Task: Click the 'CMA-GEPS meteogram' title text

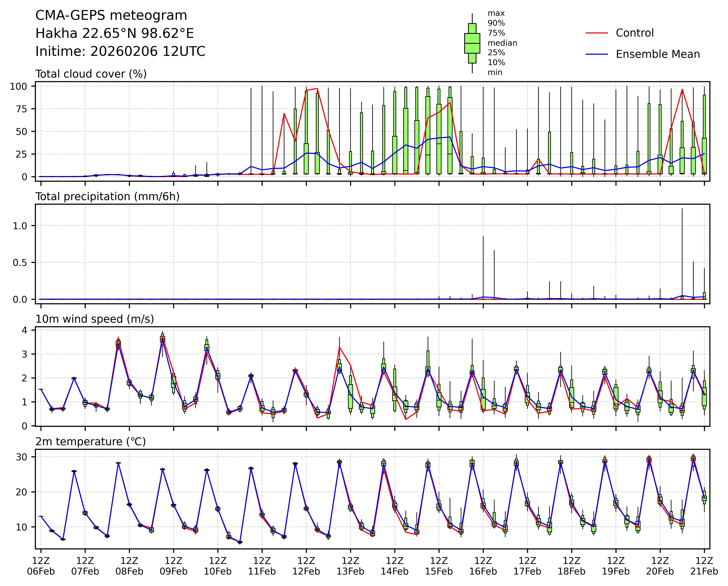Action: click(111, 15)
